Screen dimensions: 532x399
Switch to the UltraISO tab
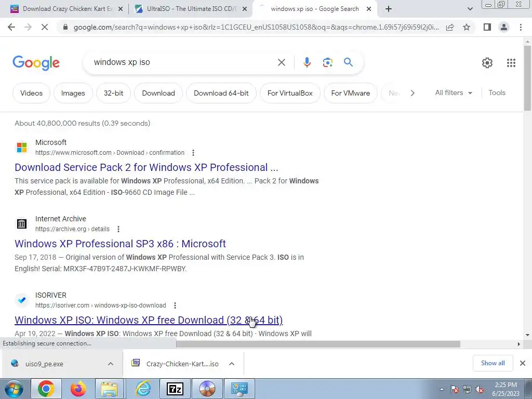point(190,9)
